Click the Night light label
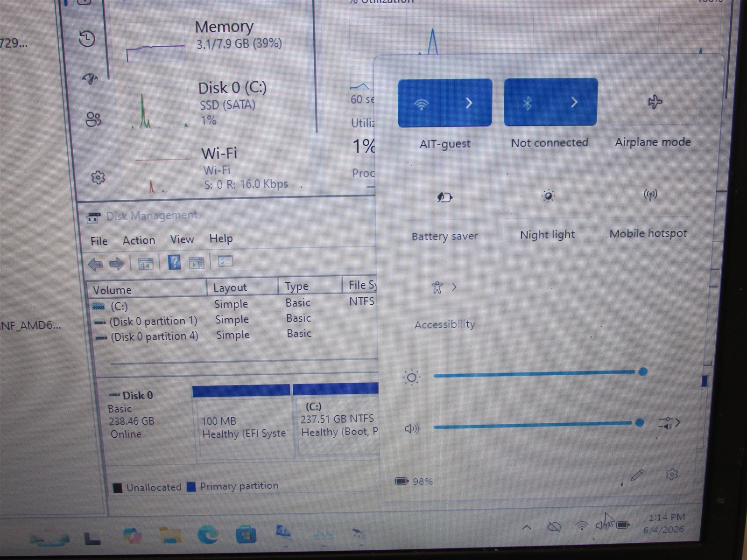 coord(547,235)
